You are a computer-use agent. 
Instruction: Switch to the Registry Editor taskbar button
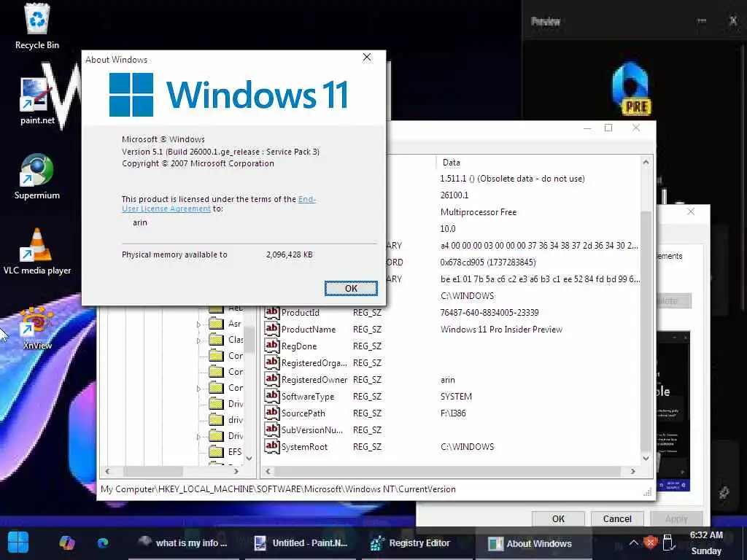tap(417, 542)
